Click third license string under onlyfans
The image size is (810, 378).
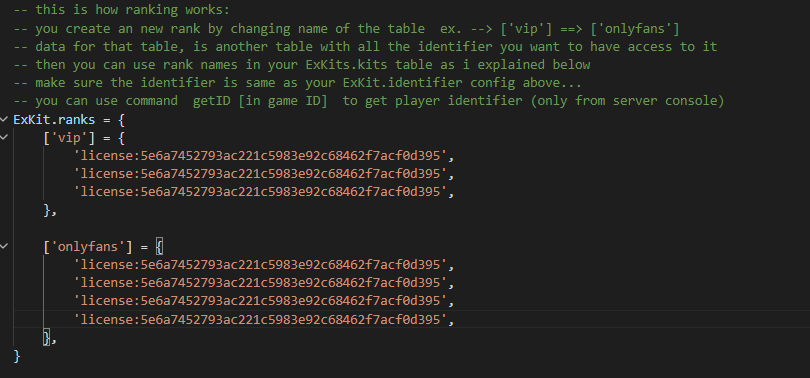[x=260, y=301]
